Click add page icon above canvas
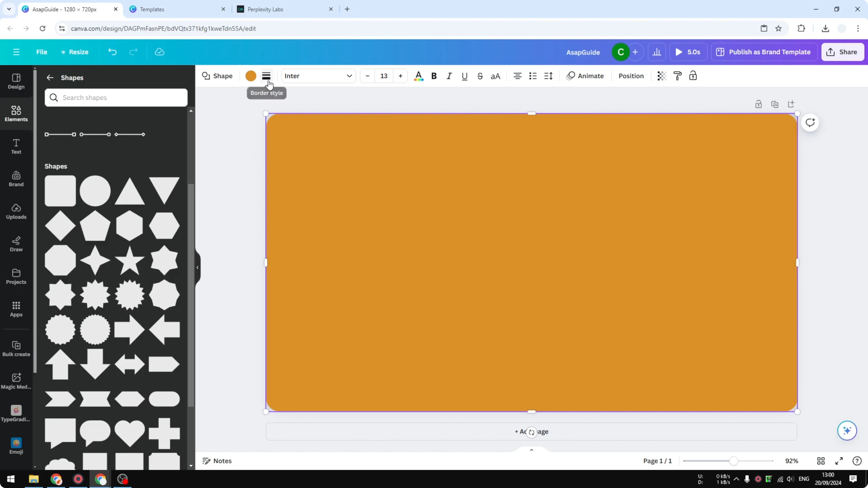 791,104
